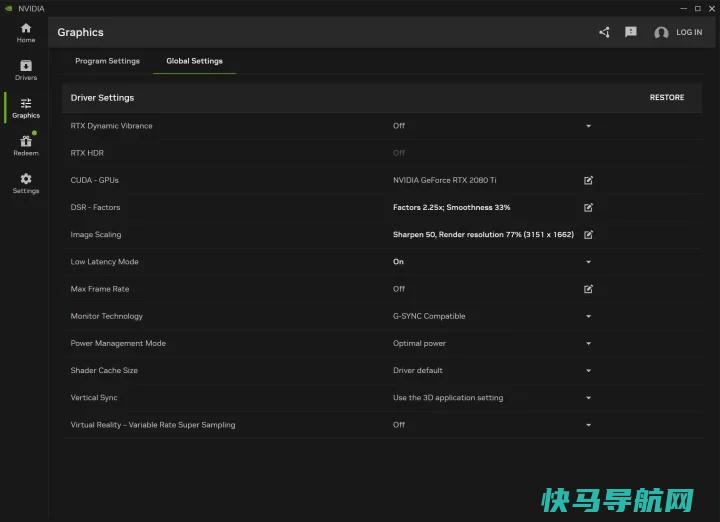Click the share icon in header

pos(604,32)
